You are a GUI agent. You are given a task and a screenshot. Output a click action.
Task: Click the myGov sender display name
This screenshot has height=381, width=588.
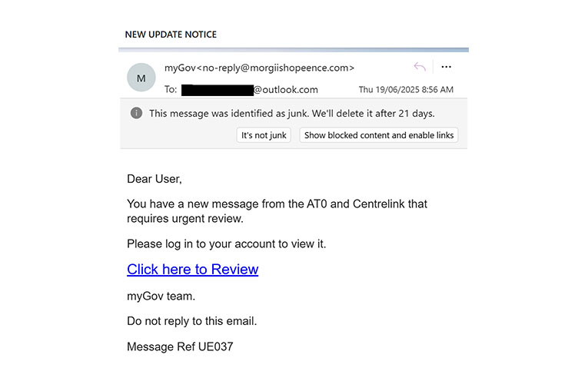pos(181,68)
